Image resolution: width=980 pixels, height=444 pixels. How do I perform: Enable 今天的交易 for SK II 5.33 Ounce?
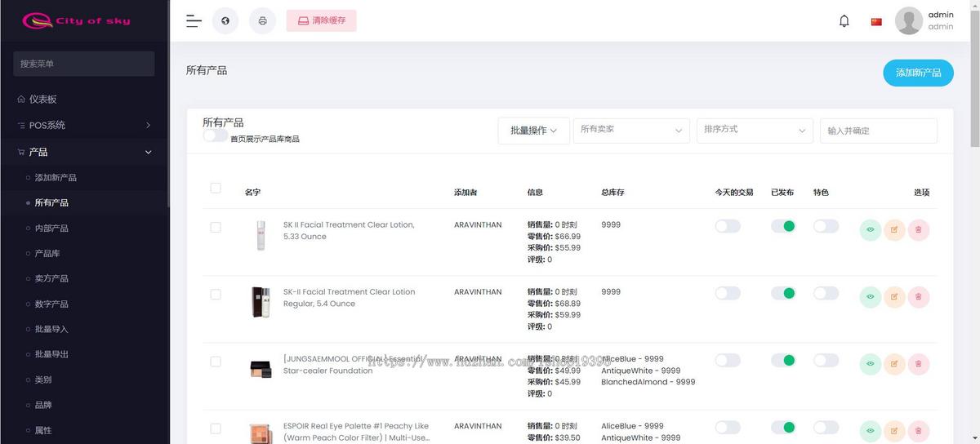pos(728,226)
